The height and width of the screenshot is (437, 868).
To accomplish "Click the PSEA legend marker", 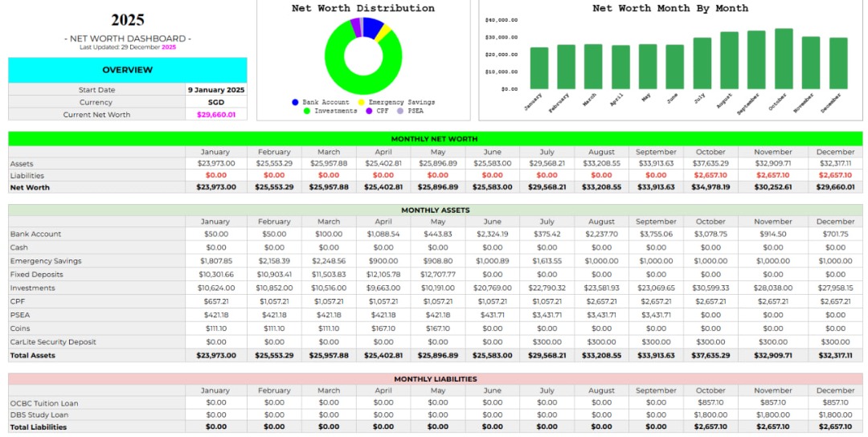I will coord(399,111).
